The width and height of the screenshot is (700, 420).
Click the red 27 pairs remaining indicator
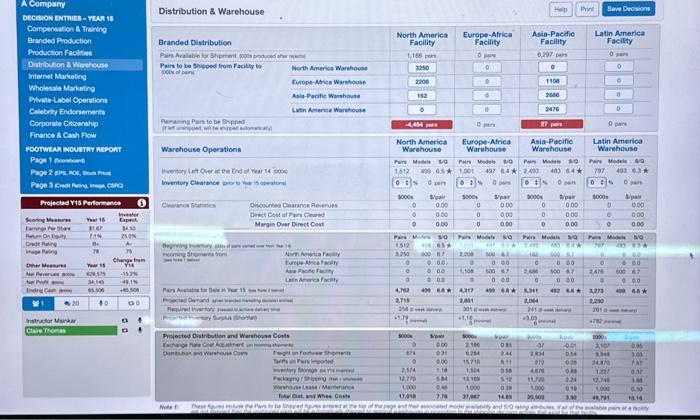(552, 124)
